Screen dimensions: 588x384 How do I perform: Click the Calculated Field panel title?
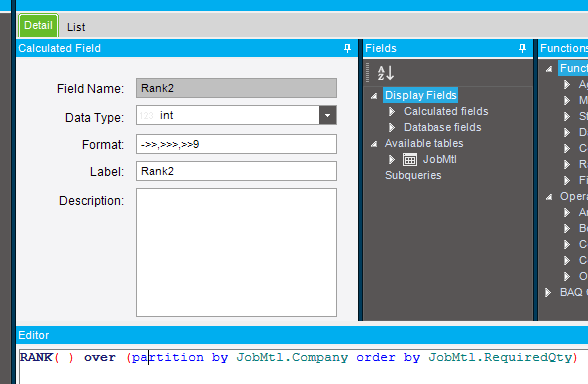(x=59, y=48)
